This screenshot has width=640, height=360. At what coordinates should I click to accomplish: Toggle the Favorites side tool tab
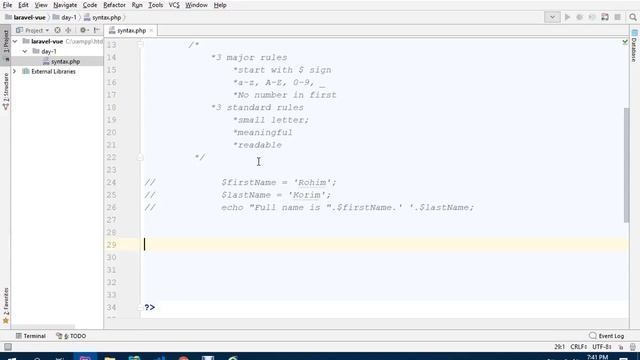click(6, 305)
